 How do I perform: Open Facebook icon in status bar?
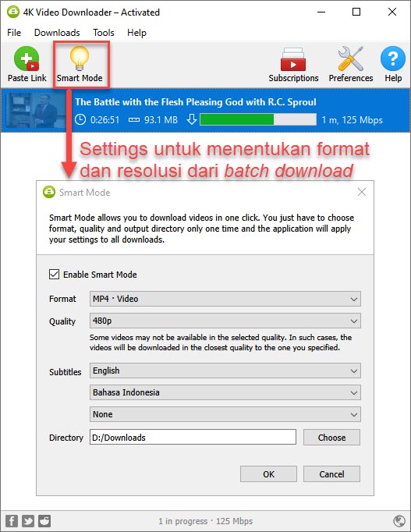coord(11,521)
